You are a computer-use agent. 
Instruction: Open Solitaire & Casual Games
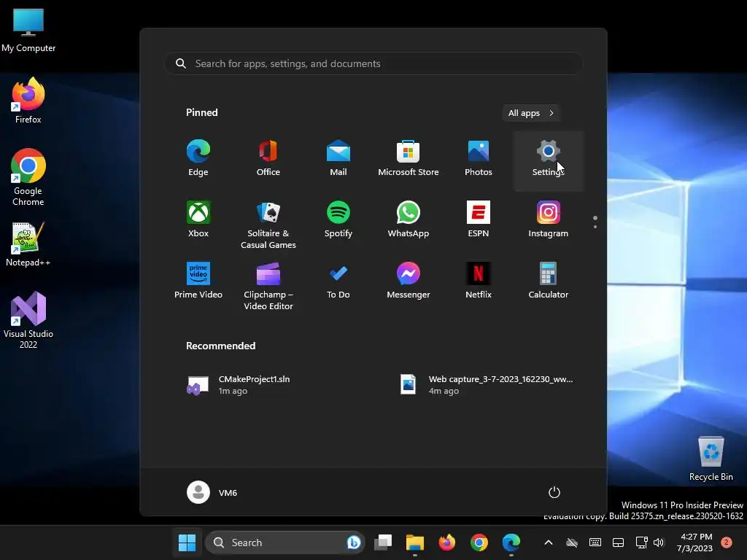268,226
